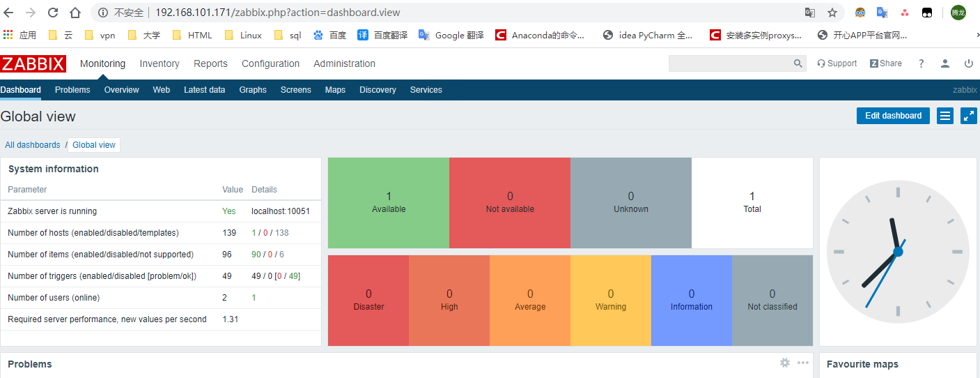Image resolution: width=980 pixels, height=378 pixels.
Task: Click the Edit dashboard button
Action: pos(893,116)
